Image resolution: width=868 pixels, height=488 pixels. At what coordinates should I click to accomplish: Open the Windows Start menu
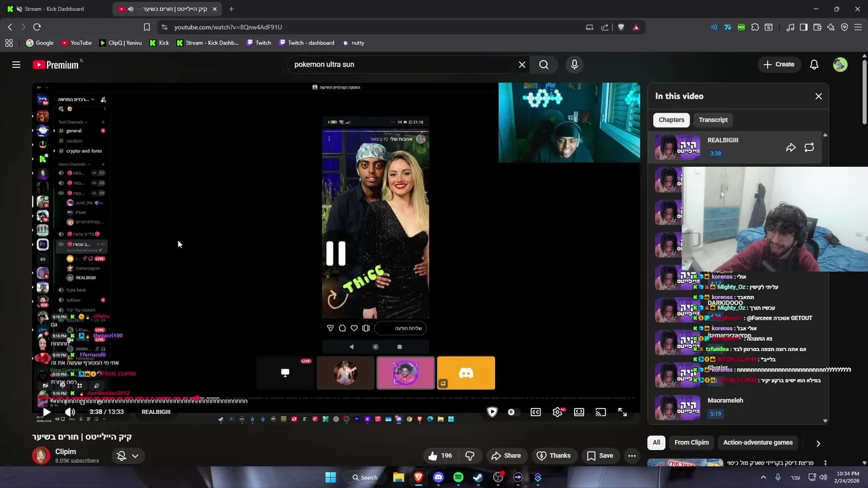click(330, 477)
